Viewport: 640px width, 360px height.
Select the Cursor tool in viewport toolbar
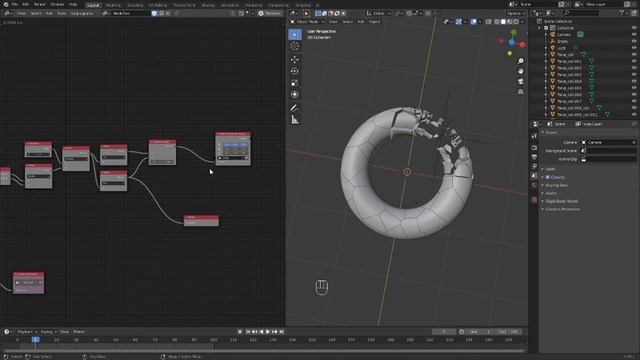(295, 46)
